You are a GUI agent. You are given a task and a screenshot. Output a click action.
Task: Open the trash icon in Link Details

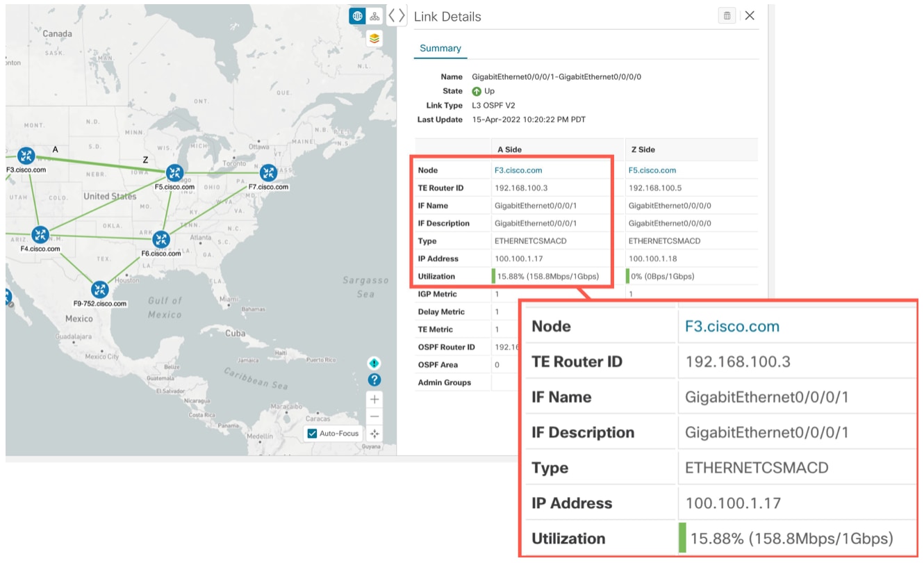point(727,15)
